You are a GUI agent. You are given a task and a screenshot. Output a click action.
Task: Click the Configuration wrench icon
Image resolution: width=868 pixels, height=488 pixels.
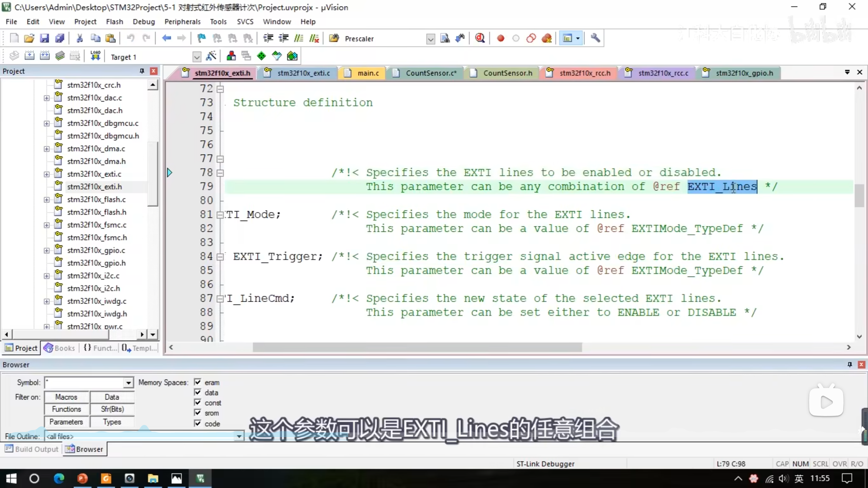pyautogui.click(x=595, y=38)
